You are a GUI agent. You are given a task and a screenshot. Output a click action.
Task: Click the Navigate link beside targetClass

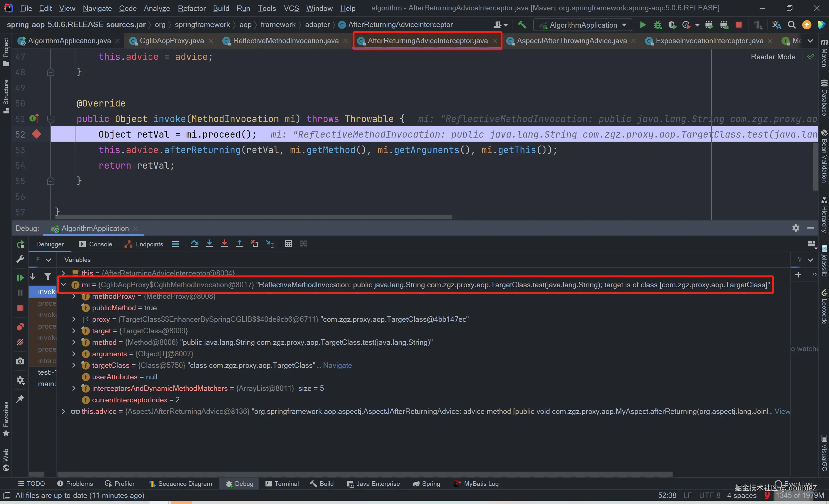tap(337, 365)
